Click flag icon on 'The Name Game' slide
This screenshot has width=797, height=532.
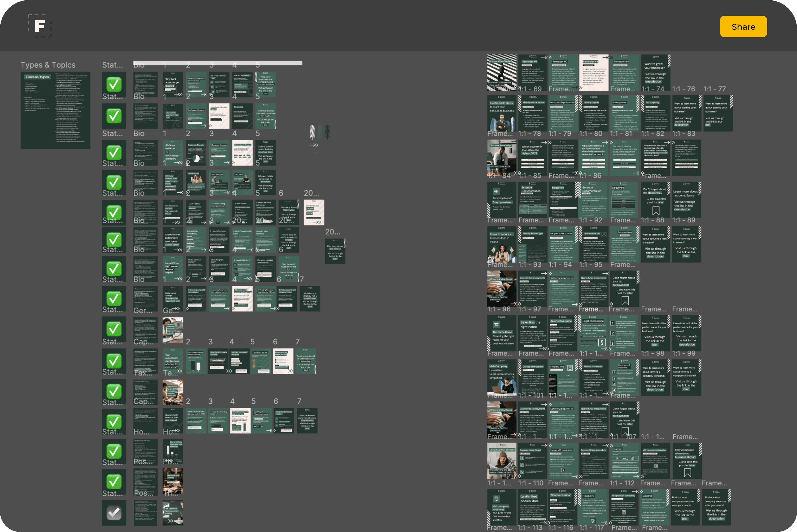point(496,324)
